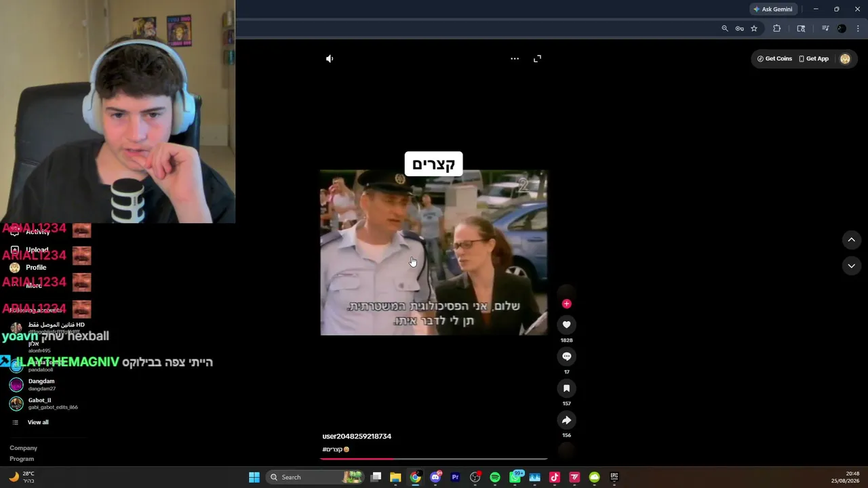
Task: Open the Chrome profile avatar
Action: tap(842, 28)
